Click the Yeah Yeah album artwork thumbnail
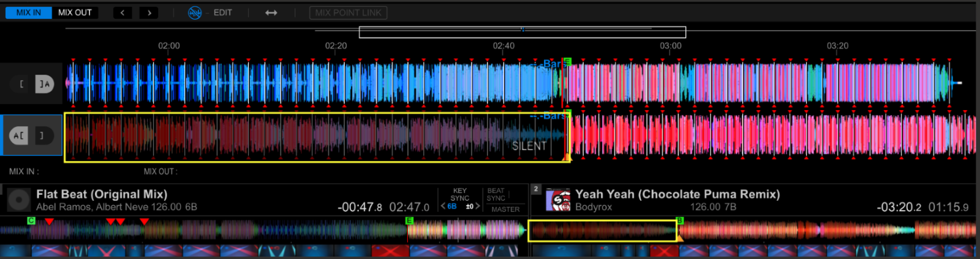This screenshot has height=259, width=980. (557, 200)
